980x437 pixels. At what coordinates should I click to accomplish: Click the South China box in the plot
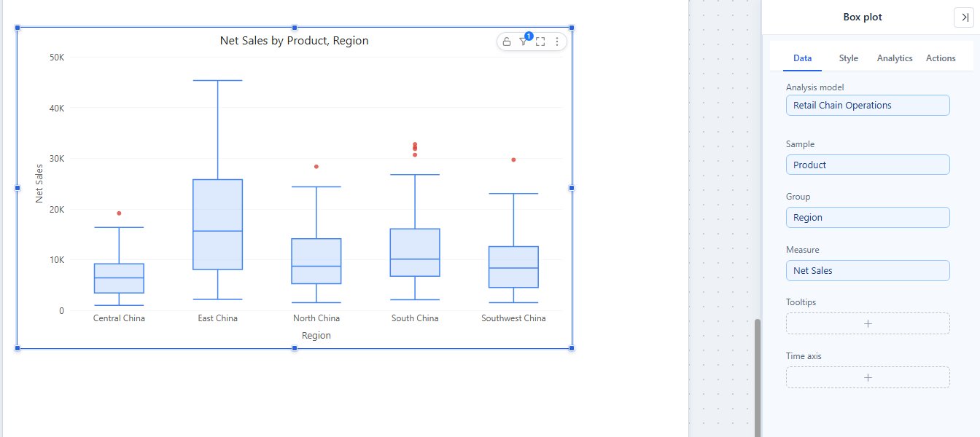(x=415, y=252)
